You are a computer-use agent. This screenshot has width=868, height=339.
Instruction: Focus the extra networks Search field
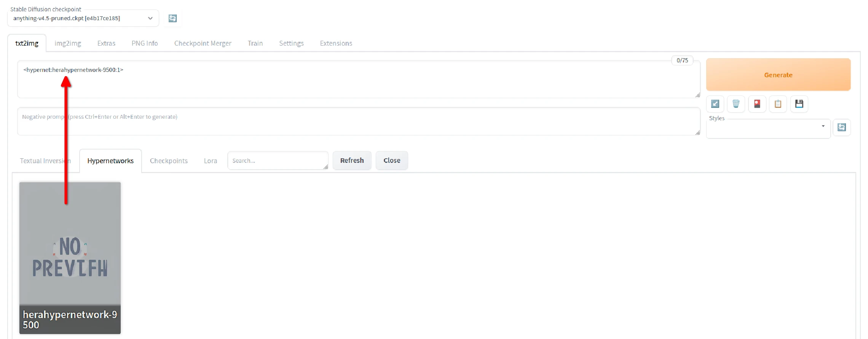tap(277, 161)
